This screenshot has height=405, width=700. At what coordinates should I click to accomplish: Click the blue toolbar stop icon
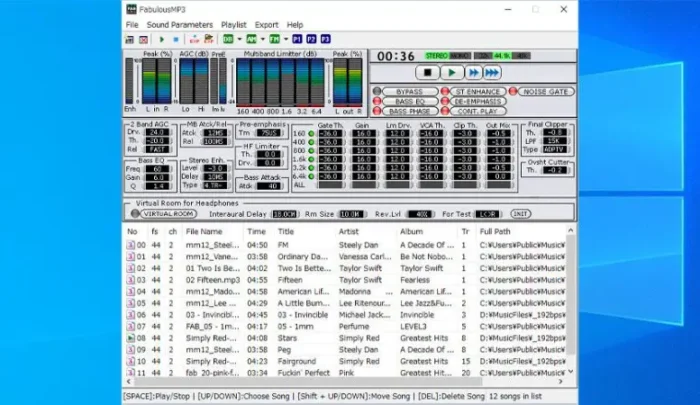(x=175, y=39)
